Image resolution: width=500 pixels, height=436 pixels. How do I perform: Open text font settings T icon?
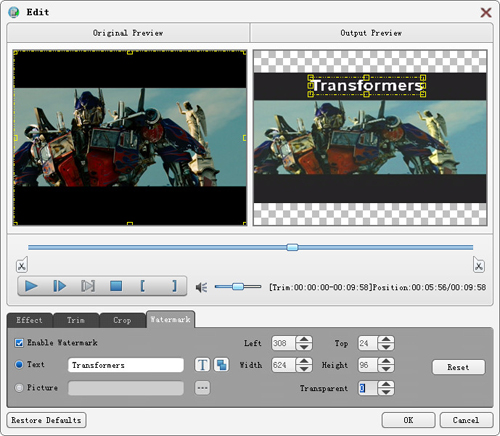[202, 365]
